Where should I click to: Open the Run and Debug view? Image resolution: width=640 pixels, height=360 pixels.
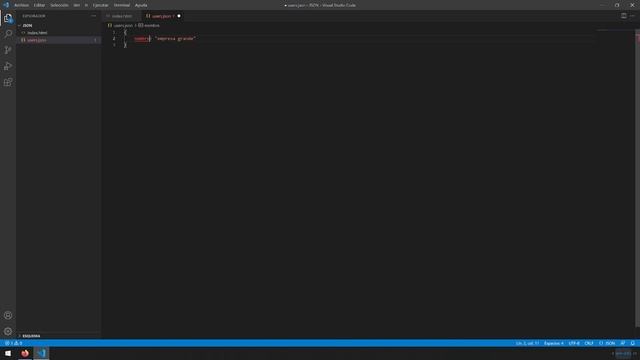[8, 66]
